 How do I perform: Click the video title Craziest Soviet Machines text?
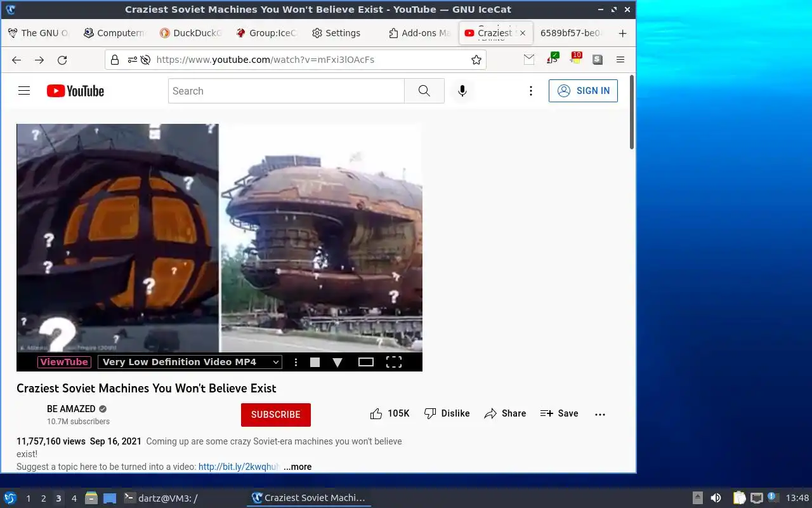(147, 388)
